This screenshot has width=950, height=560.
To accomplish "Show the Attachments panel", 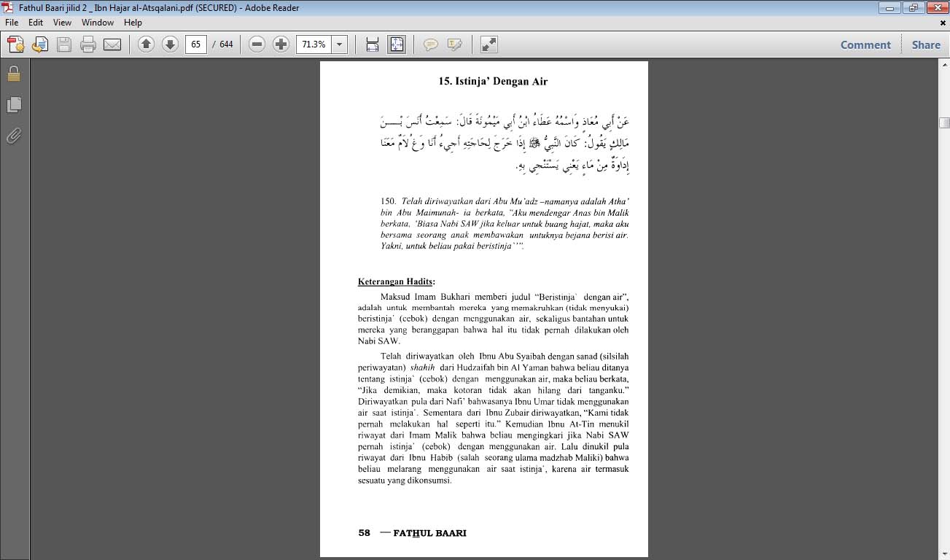I will tap(13, 136).
